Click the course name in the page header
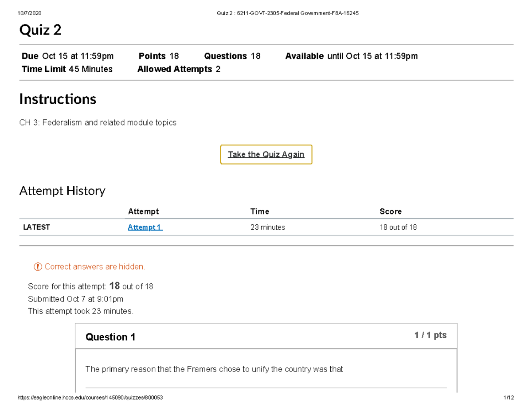The height and width of the screenshot is (411, 532). pyautogui.click(x=287, y=13)
